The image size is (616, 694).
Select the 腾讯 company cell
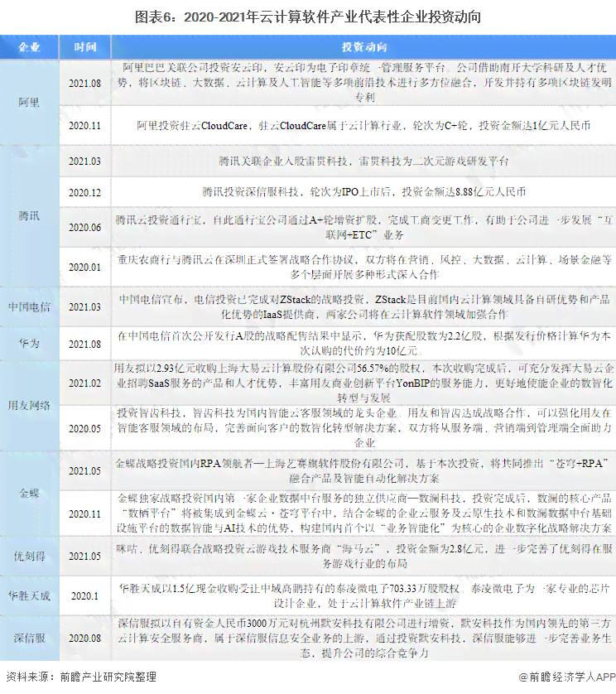(x=29, y=216)
